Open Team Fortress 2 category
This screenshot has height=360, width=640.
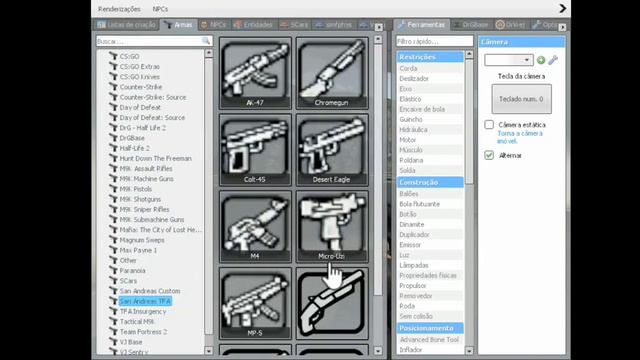click(x=143, y=332)
